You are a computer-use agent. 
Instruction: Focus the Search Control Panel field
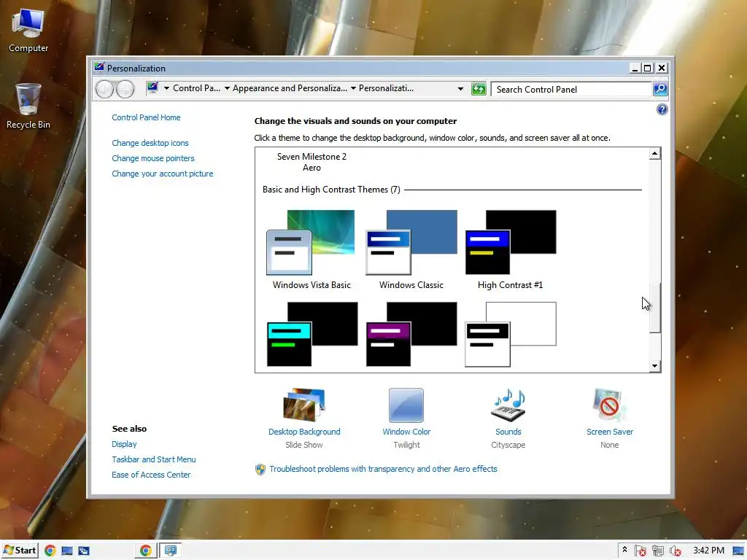(x=572, y=89)
